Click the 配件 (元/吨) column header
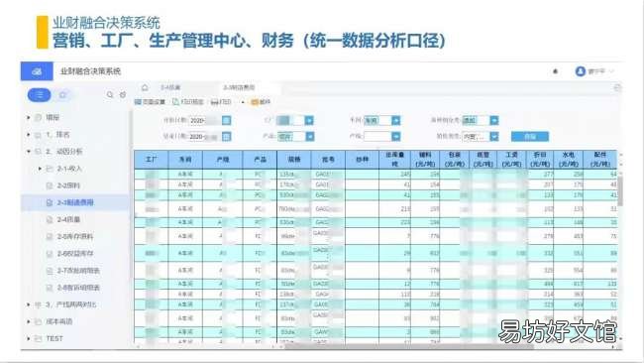Viewport: 644px width, 363px height. pyautogui.click(x=600, y=160)
